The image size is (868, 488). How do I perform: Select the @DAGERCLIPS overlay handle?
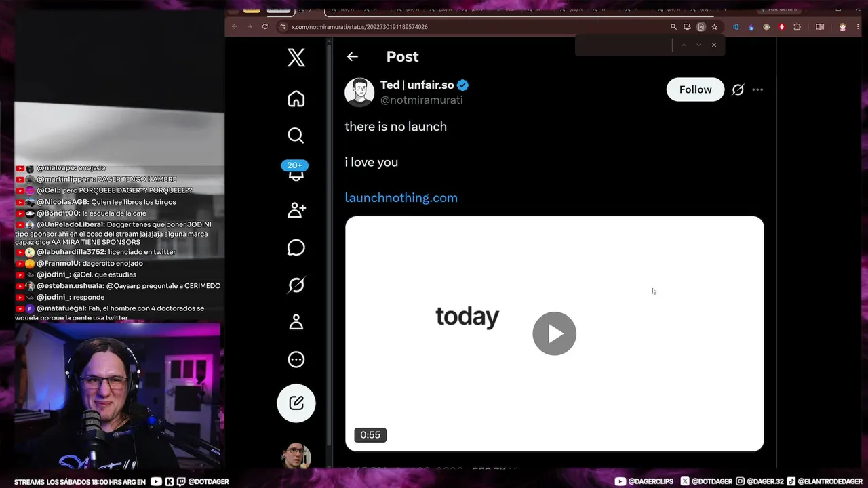[x=644, y=482]
